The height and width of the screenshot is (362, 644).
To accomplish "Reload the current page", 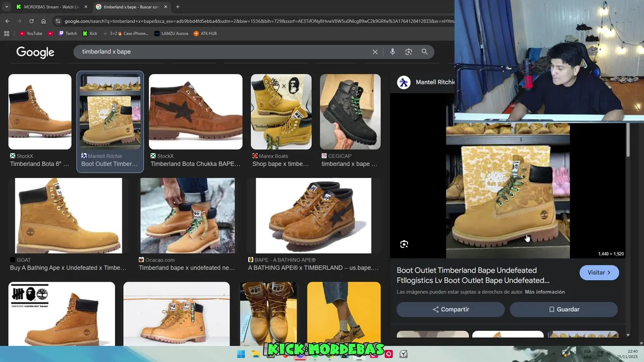I will (x=31, y=21).
